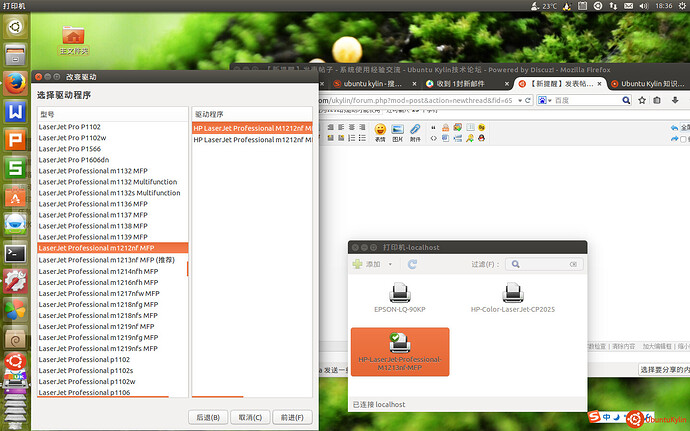Select second driver HP LaserJet Professional m1212nf
This screenshot has height=431, width=690.
pos(252,140)
